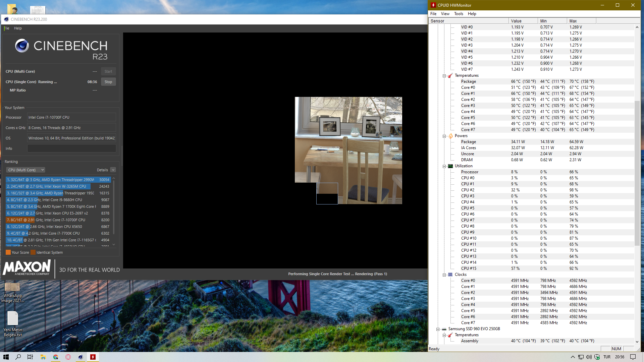Collapse the Utilization tree node
644x362 pixels.
coord(444,166)
